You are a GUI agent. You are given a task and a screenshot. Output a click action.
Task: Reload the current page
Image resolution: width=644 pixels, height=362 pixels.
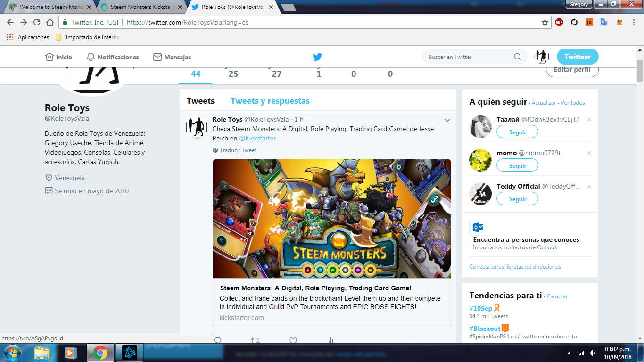coord(37,22)
